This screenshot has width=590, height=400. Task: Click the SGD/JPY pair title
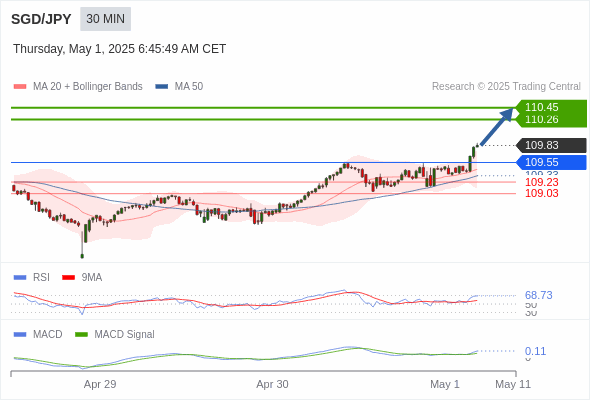tap(41, 19)
